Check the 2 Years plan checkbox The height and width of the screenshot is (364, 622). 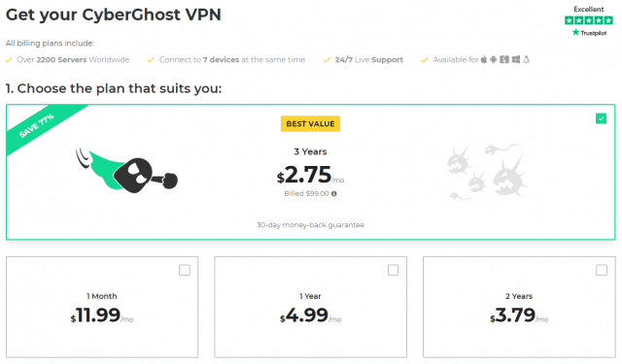pyautogui.click(x=602, y=270)
